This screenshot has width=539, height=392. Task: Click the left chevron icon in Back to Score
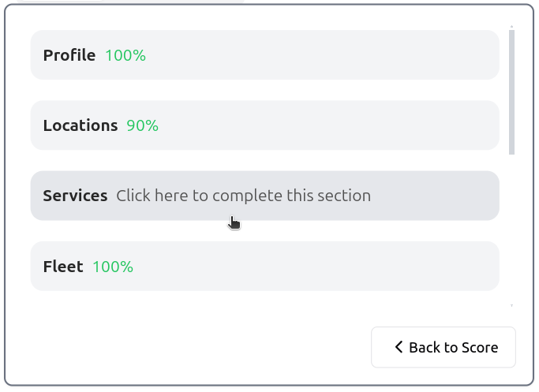[399, 347]
